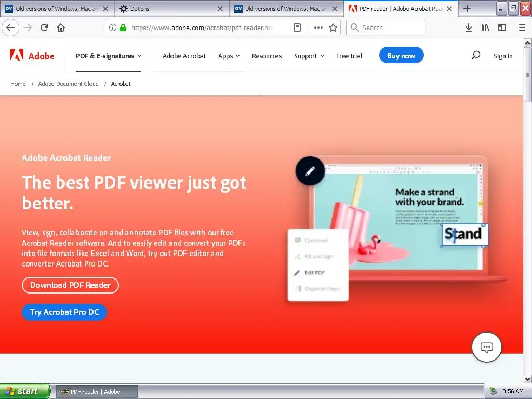The height and width of the screenshot is (399, 532).
Task: Click the Buy now button
Action: point(402,55)
